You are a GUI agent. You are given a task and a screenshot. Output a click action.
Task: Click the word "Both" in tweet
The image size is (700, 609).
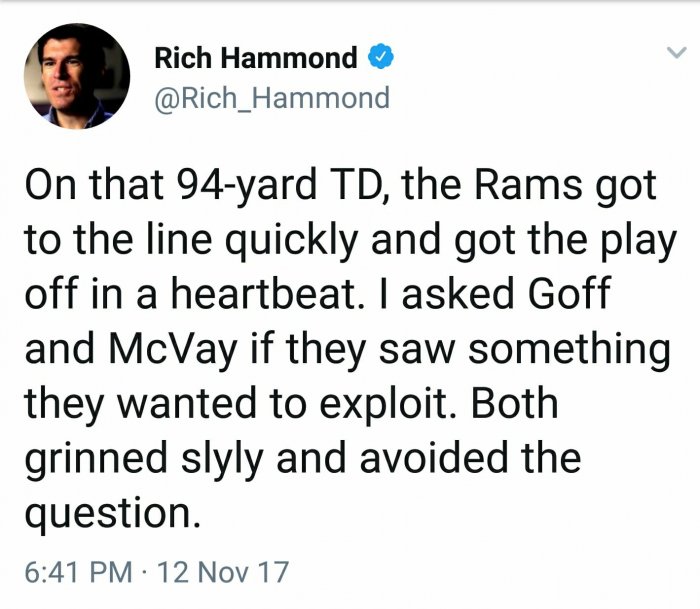515,403
